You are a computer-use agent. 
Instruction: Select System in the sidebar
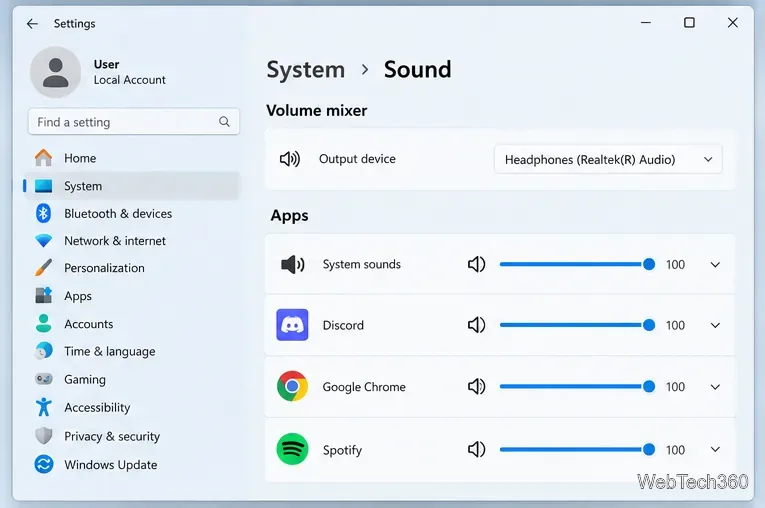pos(132,186)
